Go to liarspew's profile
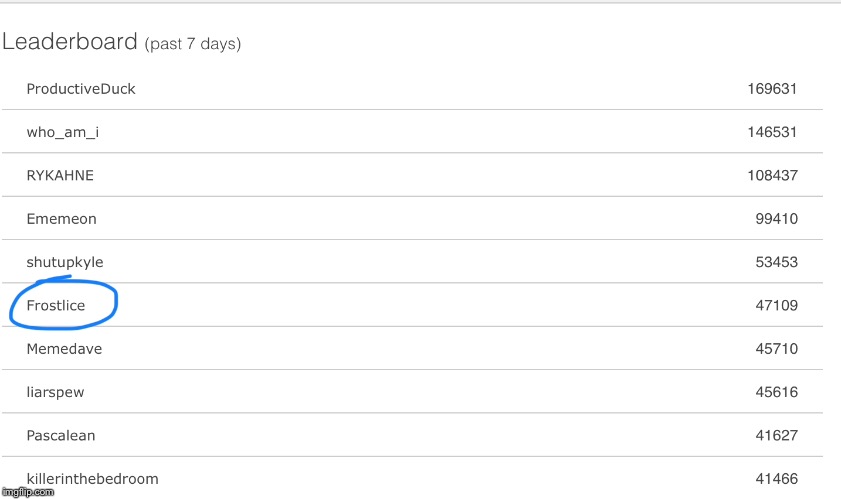 [55, 392]
